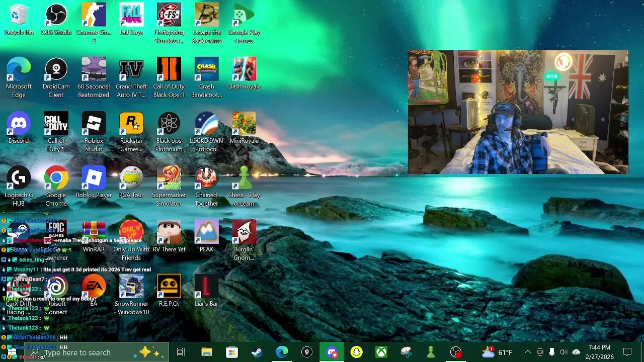Select Firefighting Simulator desktop icon
Screen dimensions: 644x362
(x=169, y=24)
